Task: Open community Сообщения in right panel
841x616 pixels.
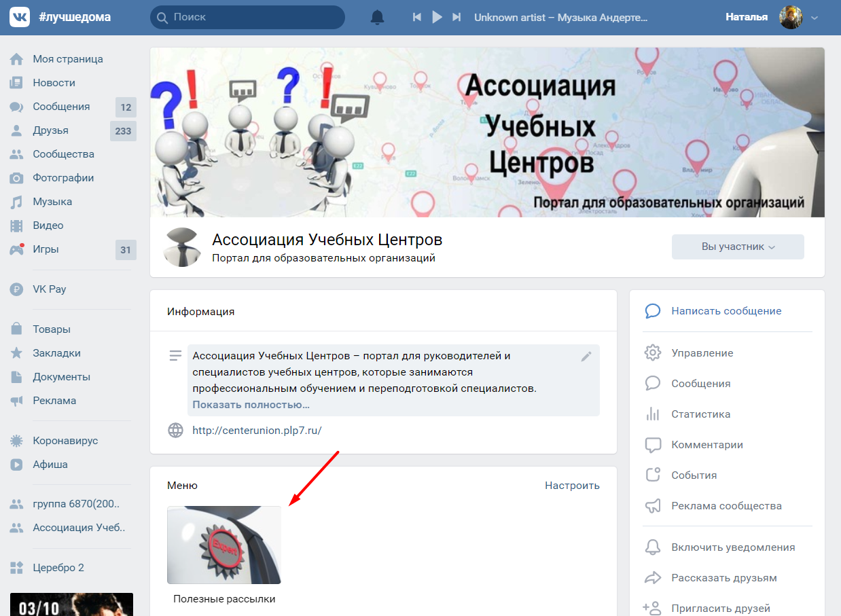Action: tap(701, 384)
